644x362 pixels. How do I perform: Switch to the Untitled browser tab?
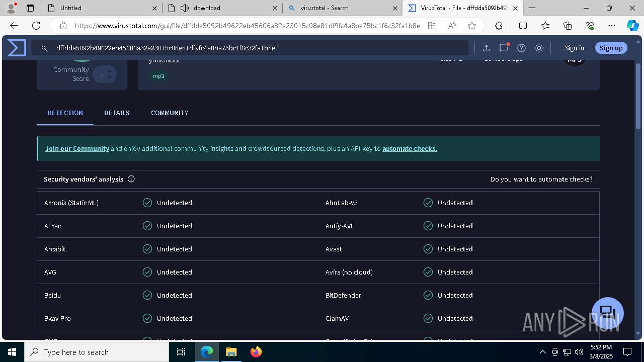point(101,8)
